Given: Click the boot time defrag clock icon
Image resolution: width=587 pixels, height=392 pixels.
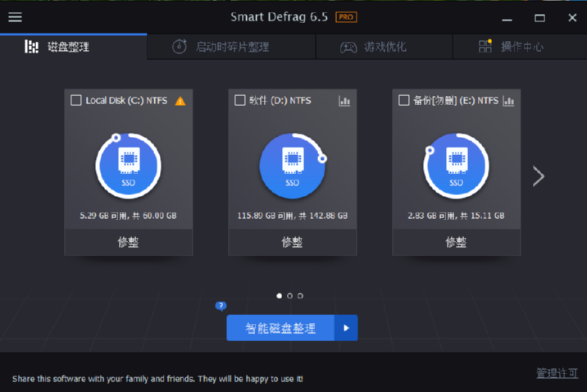Looking at the screenshot, I should pos(180,47).
